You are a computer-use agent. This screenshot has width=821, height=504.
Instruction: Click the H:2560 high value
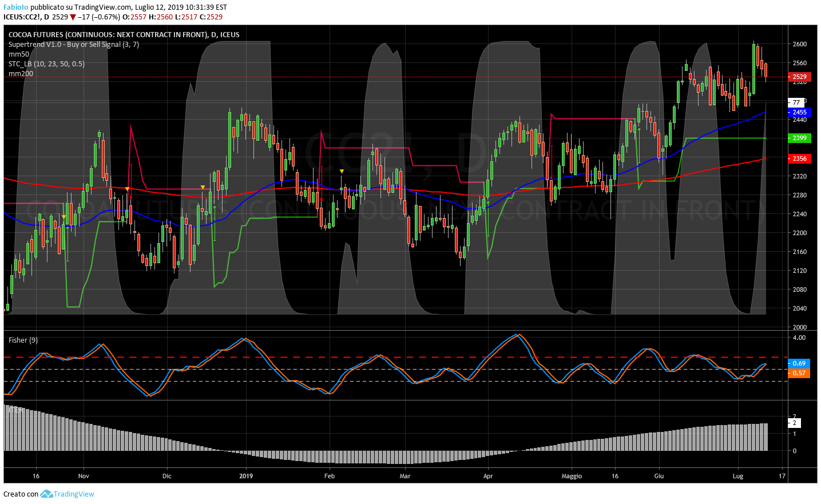tap(161, 17)
